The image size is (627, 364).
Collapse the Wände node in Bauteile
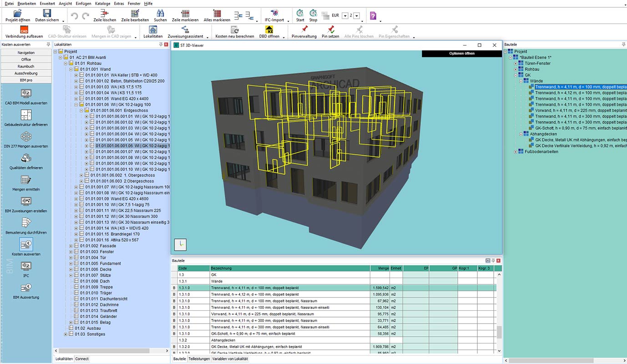tap(521, 81)
